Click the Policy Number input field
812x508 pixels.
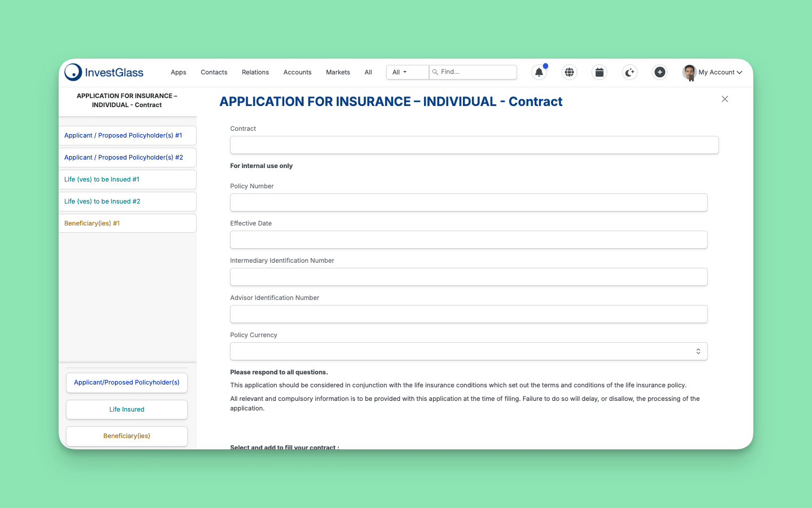(469, 202)
